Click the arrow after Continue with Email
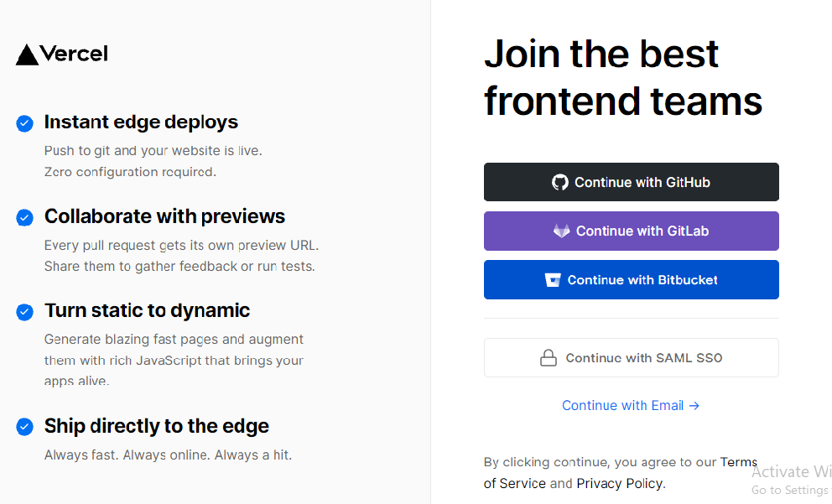 [694, 406]
